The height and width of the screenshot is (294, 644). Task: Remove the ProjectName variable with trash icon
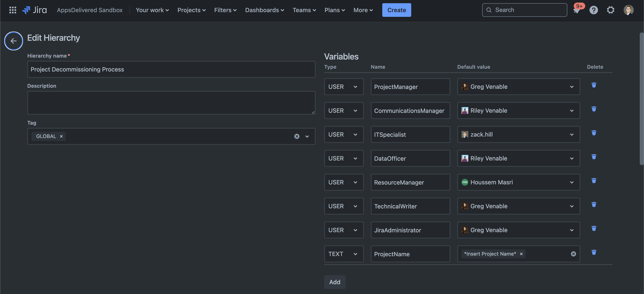(594, 252)
